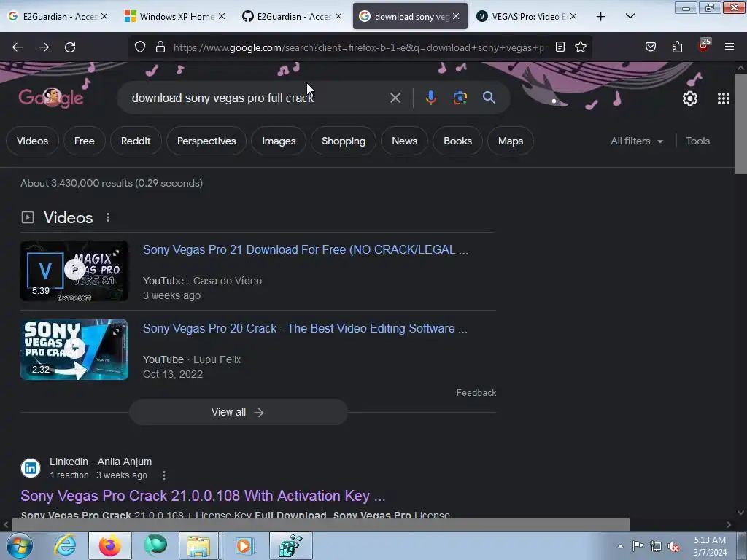Viewport: 747px width, 560px height.
Task: Open the Windows Start menu
Action: [19, 545]
